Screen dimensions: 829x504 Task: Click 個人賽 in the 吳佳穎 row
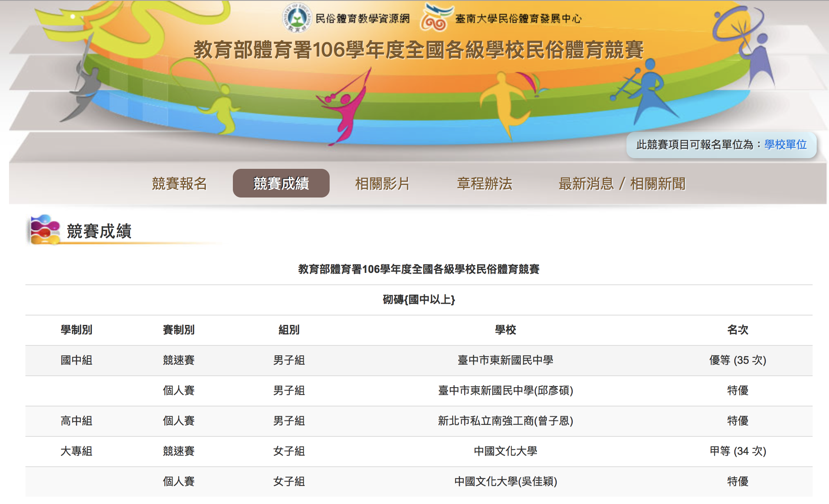click(x=178, y=481)
